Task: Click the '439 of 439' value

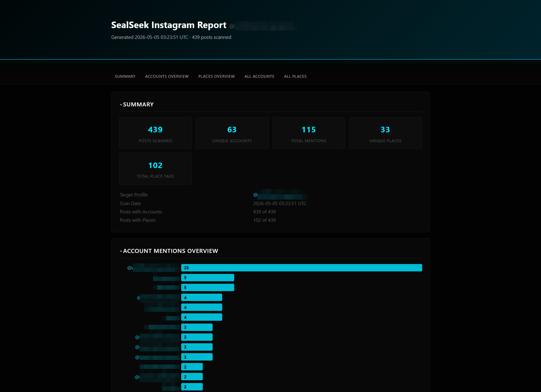Action: tap(264, 212)
